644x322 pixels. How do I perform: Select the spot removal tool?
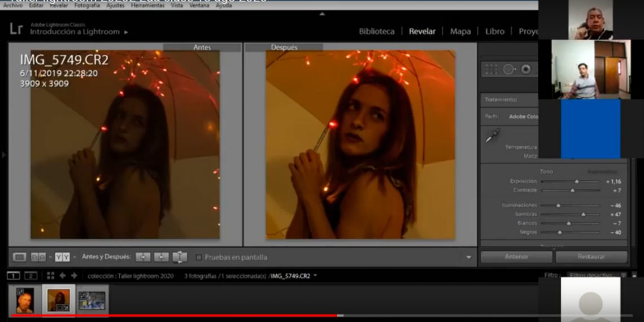509,69
